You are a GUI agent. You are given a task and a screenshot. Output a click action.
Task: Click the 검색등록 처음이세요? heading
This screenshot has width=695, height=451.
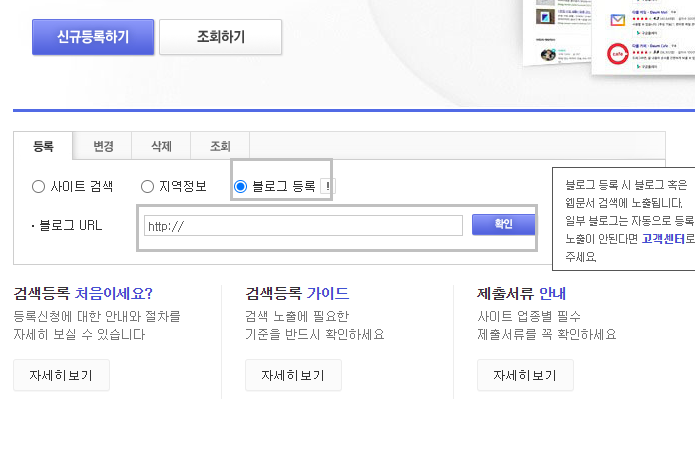pos(83,293)
